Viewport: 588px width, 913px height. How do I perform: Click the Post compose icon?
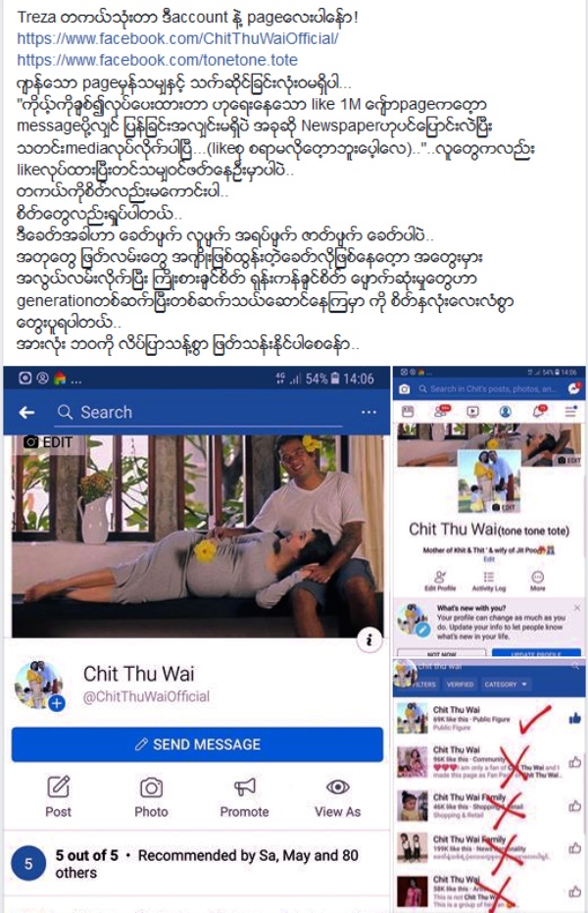pyautogui.click(x=58, y=787)
